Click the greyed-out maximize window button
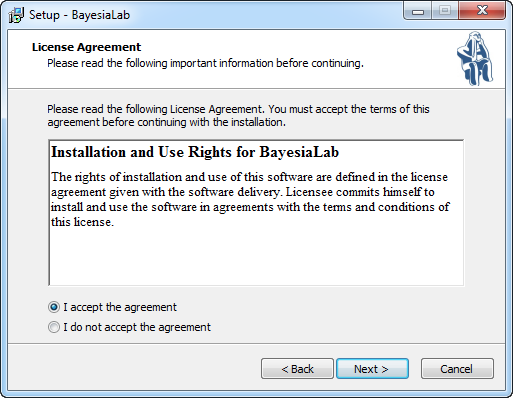Image resolution: width=513 pixels, height=398 pixels. 445,11
